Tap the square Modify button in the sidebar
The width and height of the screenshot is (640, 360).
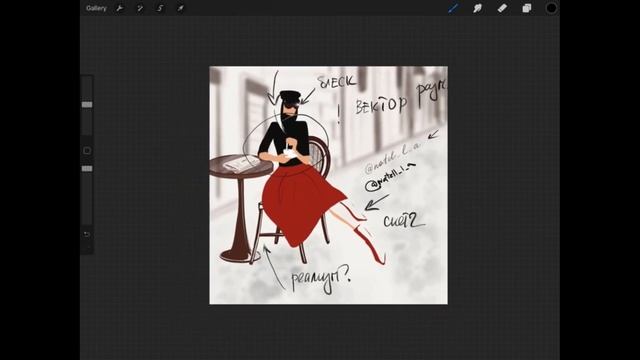pos(87,151)
